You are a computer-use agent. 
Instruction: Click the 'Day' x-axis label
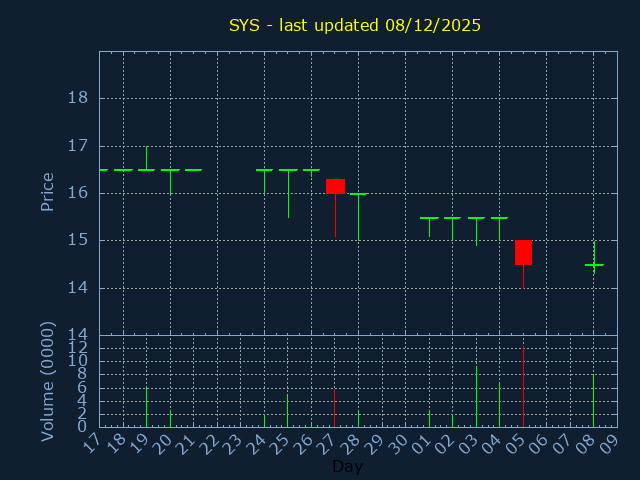pyautogui.click(x=347, y=466)
